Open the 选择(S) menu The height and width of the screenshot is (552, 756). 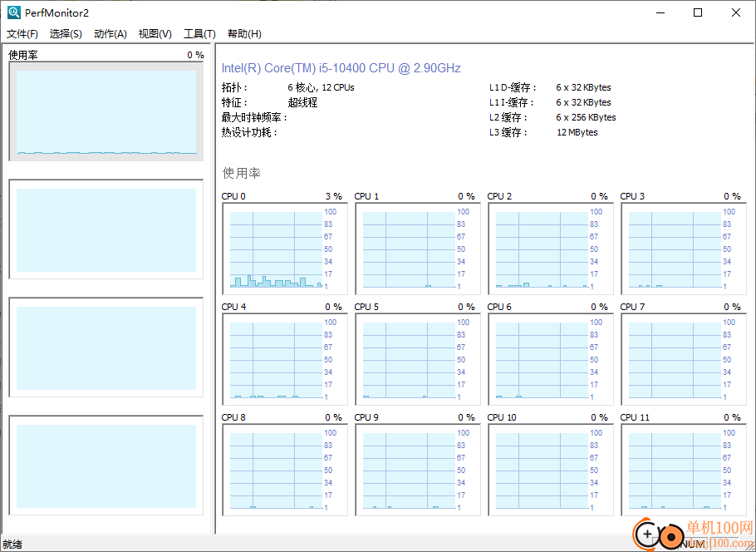point(66,34)
